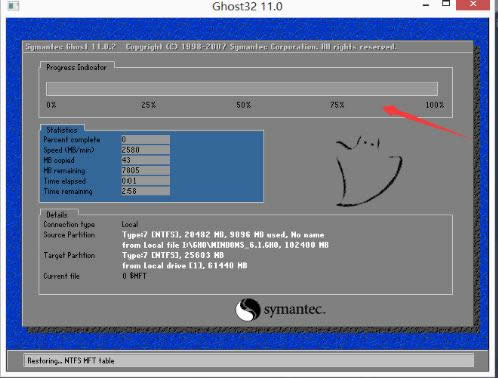
Task: Click the Symantec yin-yang logo
Action: pyautogui.click(x=248, y=310)
